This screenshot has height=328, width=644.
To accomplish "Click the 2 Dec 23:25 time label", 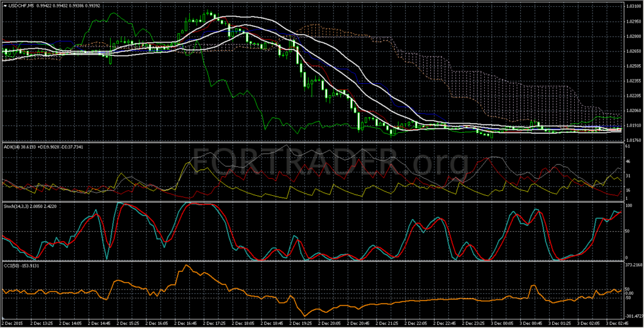I will (474, 324).
